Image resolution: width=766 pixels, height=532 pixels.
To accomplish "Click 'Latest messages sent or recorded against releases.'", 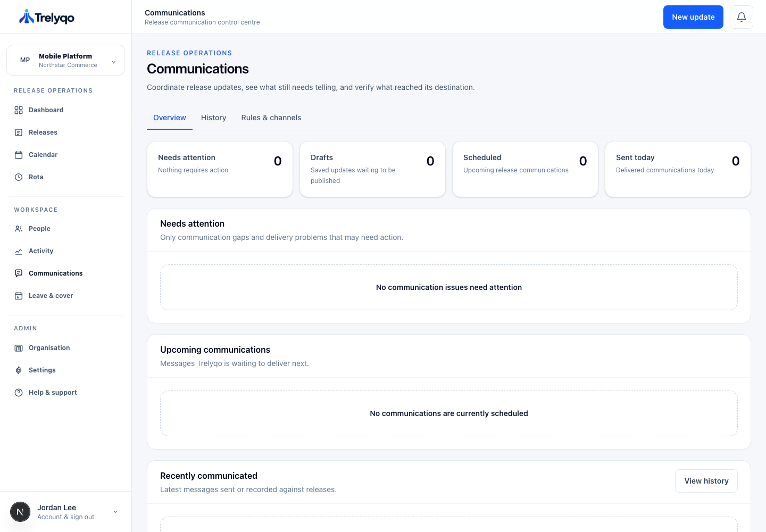I will coord(248,489).
